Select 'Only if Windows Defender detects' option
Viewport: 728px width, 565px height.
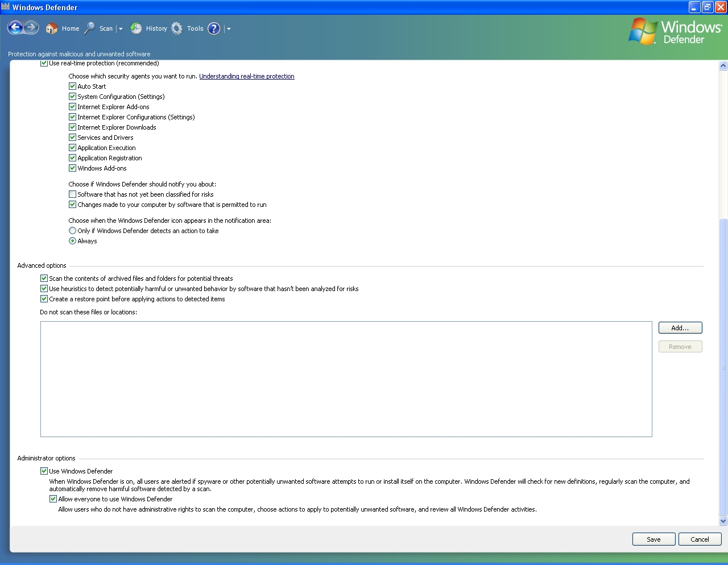(72, 231)
